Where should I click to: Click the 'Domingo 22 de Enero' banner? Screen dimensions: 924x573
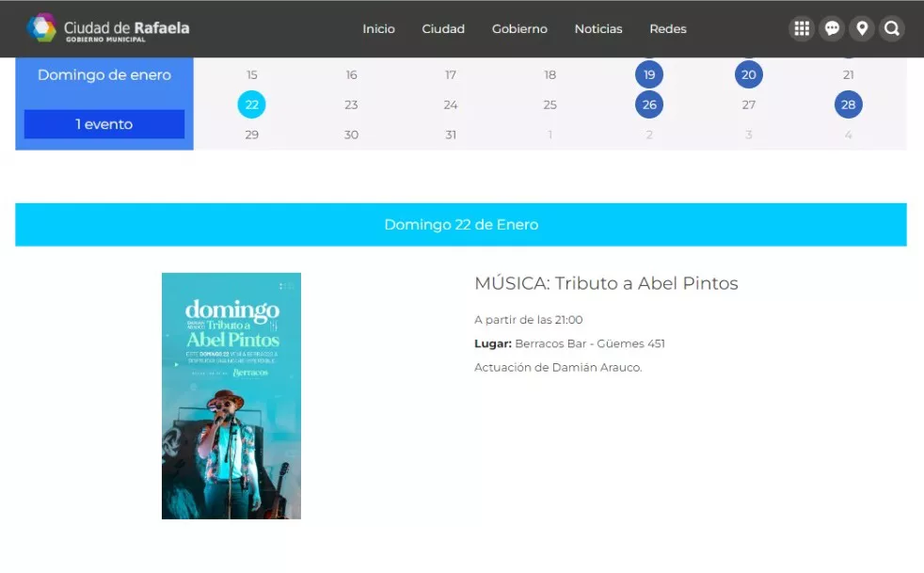point(461,225)
